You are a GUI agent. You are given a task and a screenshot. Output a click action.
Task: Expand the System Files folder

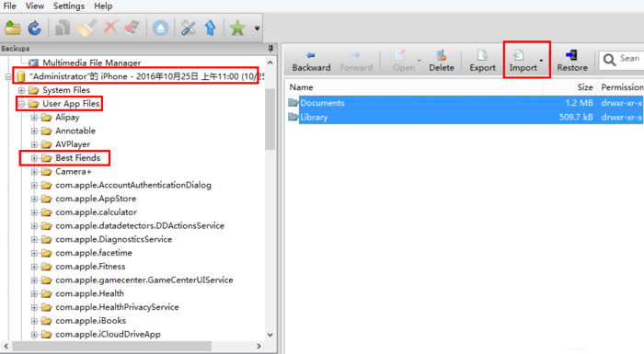coord(21,90)
